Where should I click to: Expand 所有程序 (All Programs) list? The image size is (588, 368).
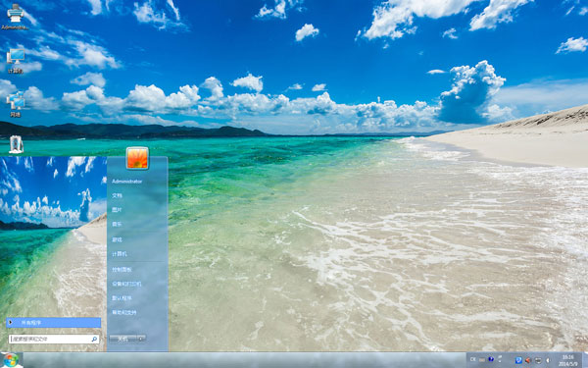(x=54, y=323)
